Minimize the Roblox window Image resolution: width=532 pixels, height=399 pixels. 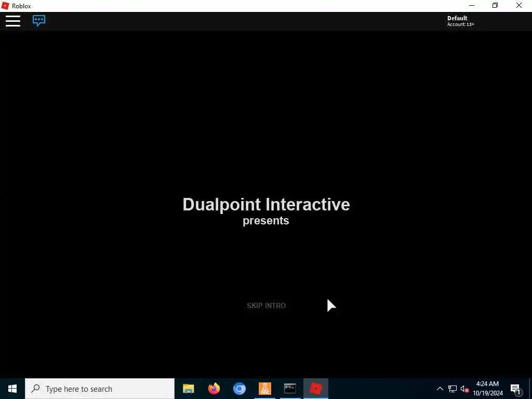click(472, 6)
